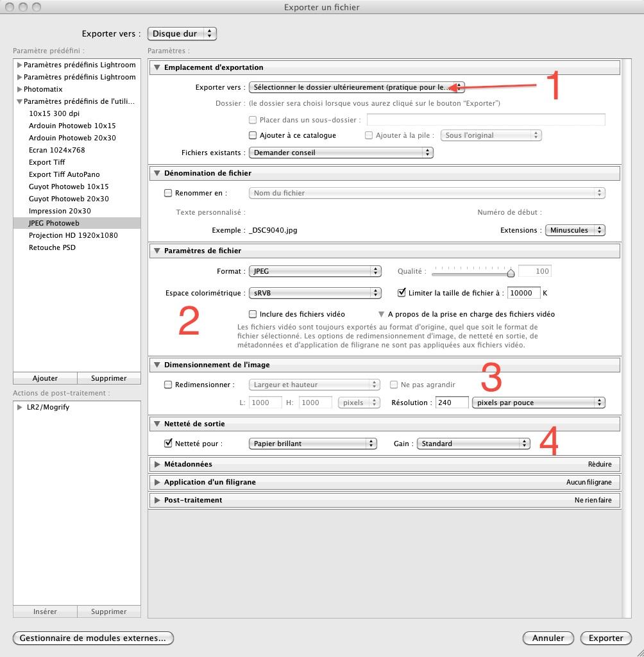Click the Qualité slider handle

511,273
